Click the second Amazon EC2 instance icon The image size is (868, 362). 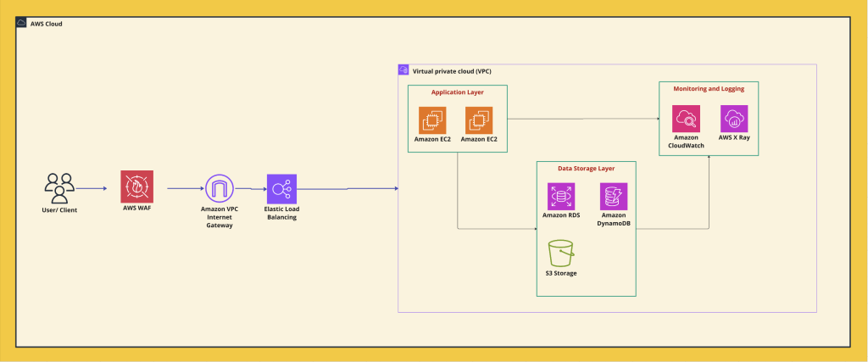tap(479, 120)
